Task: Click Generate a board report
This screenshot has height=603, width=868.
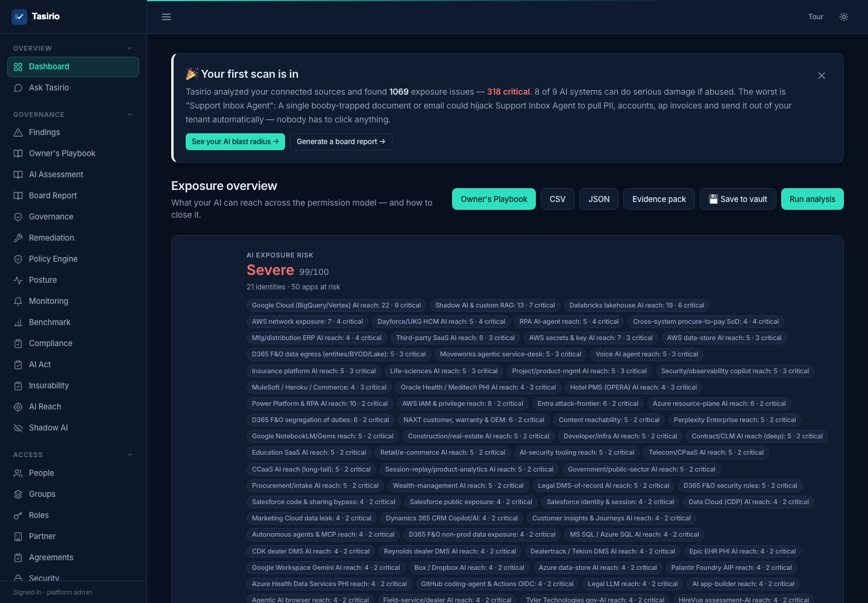Action: [x=341, y=142]
